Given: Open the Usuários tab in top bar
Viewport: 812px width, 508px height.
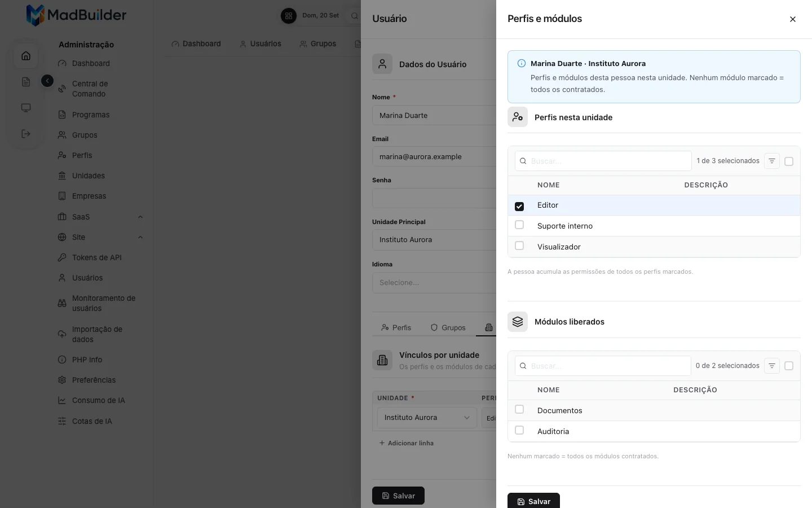Looking at the screenshot, I should click(260, 44).
